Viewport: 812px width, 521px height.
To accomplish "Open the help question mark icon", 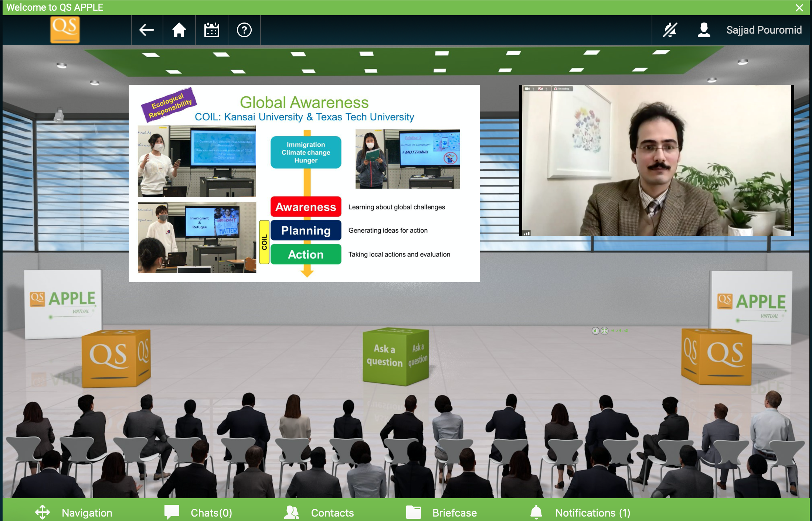I will click(244, 30).
